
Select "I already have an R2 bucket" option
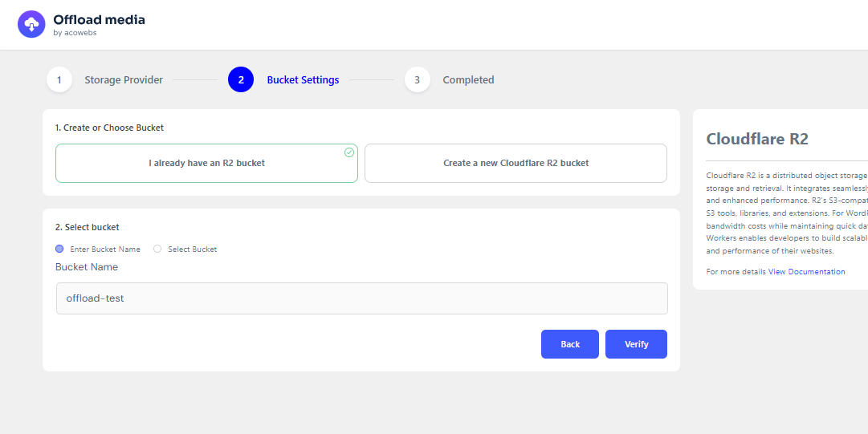coord(206,164)
